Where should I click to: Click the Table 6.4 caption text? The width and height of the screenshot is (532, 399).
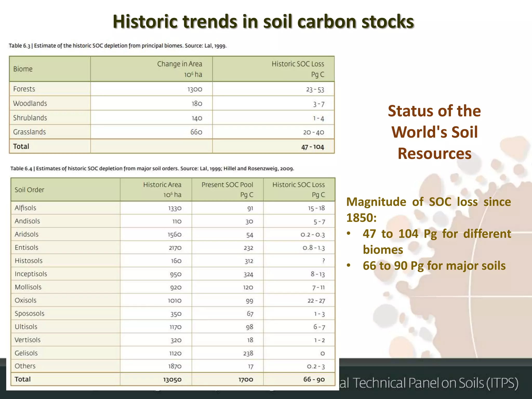pos(152,168)
